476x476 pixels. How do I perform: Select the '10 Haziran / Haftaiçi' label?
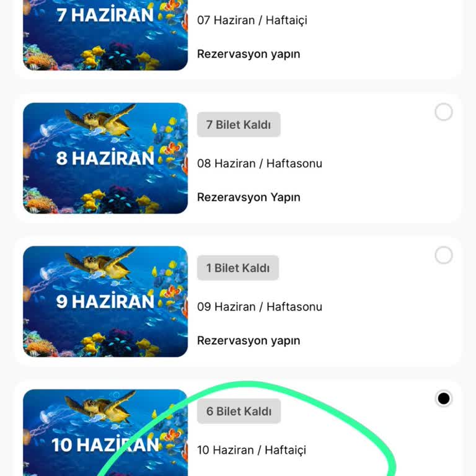tap(252, 450)
